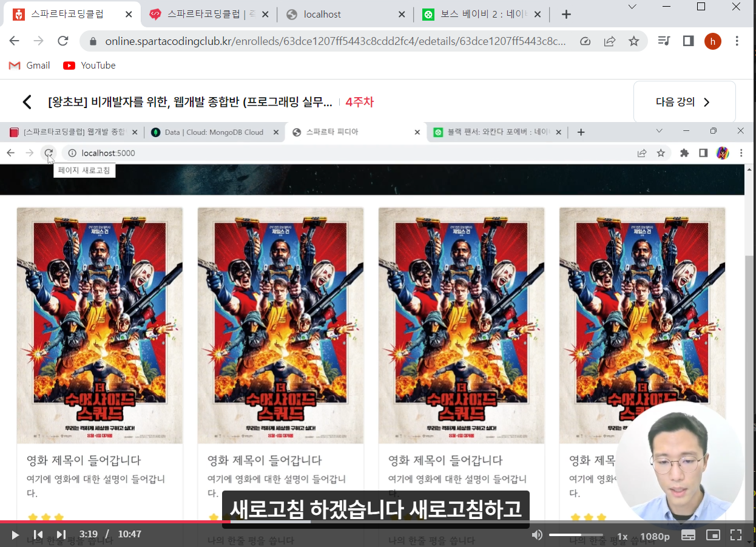Switch to the 보스 베이비 2 tab
This screenshot has height=547, width=756.
482,14
